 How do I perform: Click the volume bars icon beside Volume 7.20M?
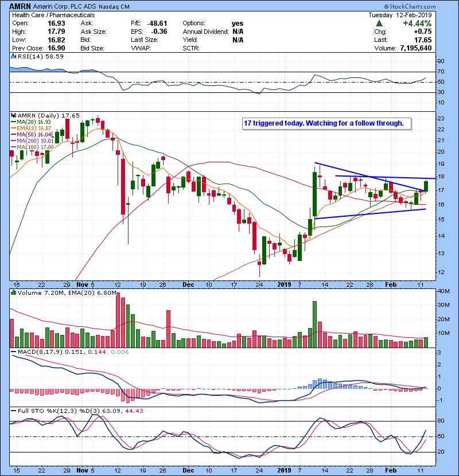[x=13, y=292]
